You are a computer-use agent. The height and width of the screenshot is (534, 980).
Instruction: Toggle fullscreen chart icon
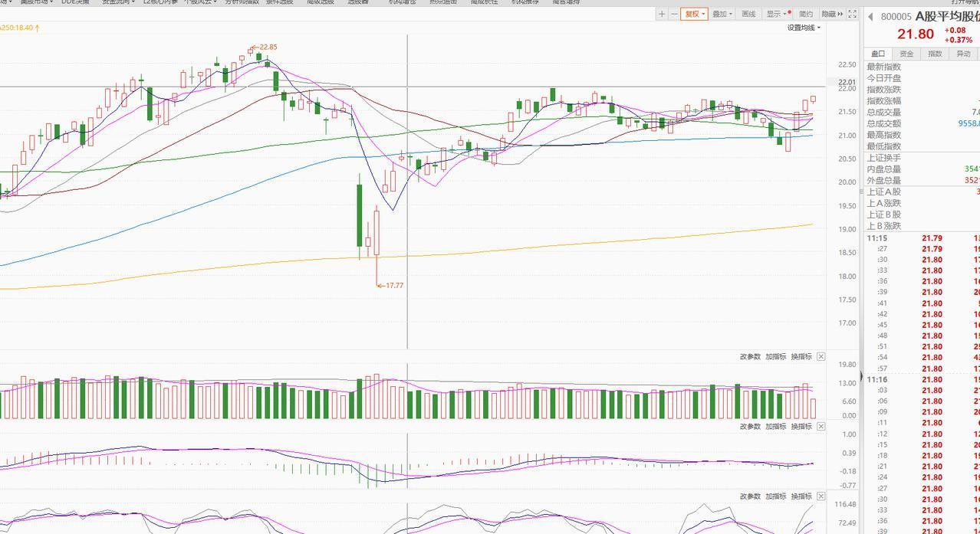click(852, 14)
